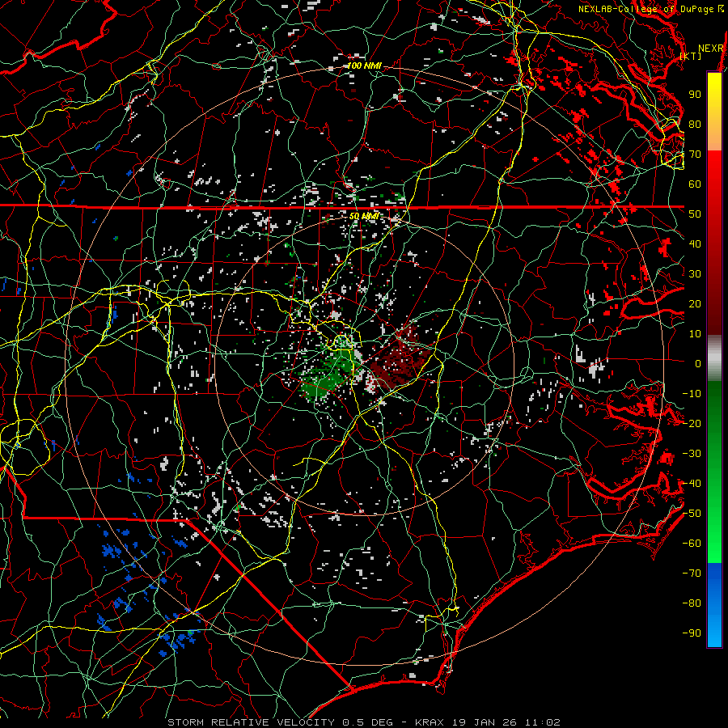Click the 0 label on color scale
The image size is (728, 728).
[698, 364]
